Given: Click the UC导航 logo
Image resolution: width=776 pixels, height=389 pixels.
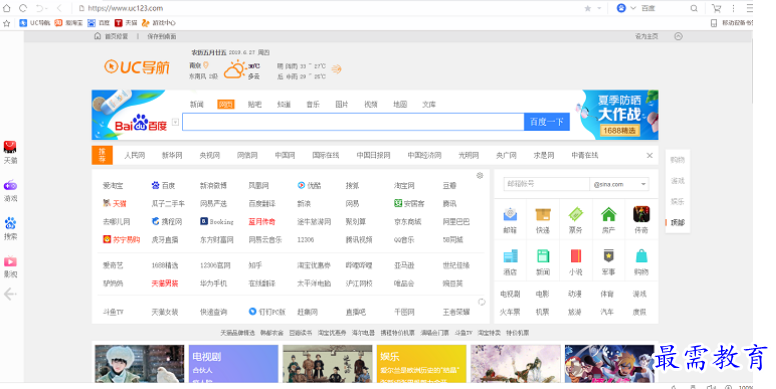Looking at the screenshot, I should [x=137, y=67].
